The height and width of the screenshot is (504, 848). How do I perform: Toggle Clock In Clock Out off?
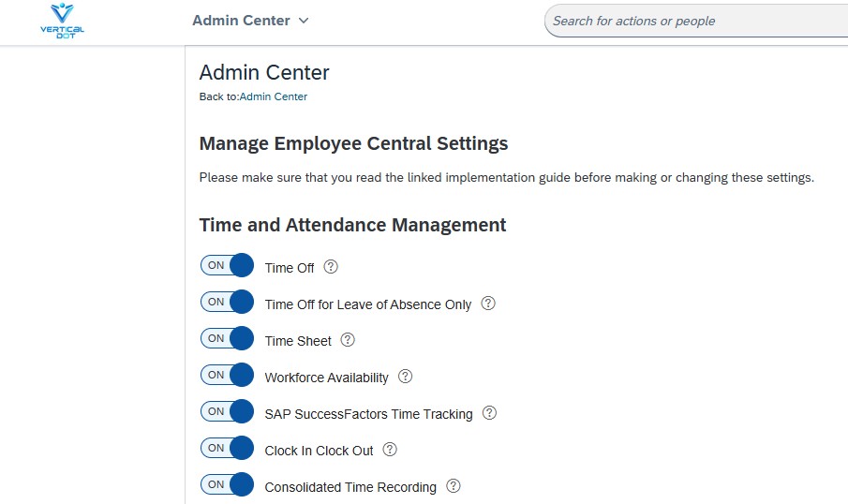(x=227, y=449)
